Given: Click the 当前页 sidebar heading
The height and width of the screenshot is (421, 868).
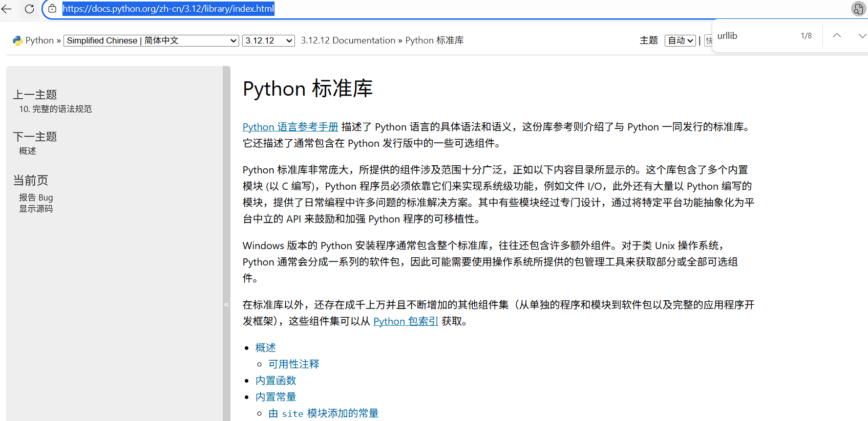Looking at the screenshot, I should click(x=30, y=180).
